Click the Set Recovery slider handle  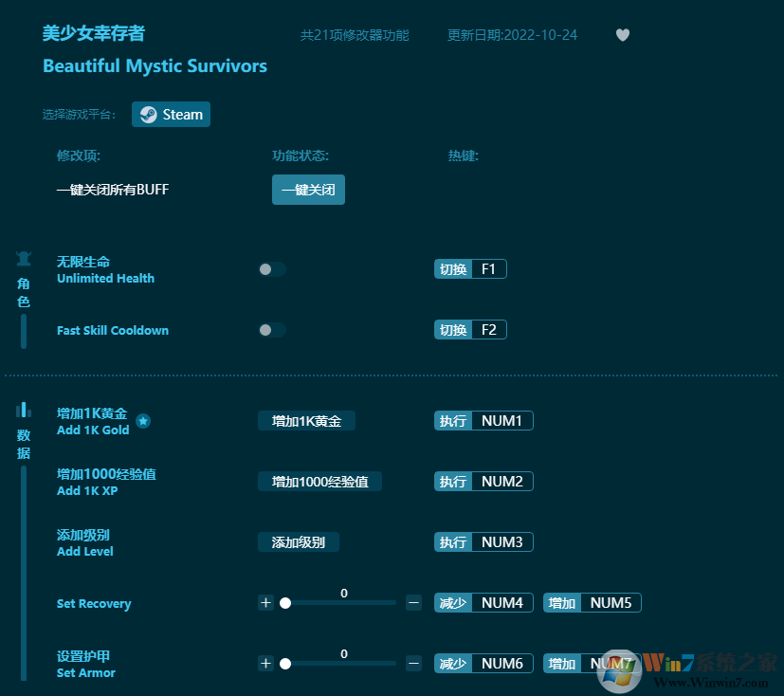pos(285,603)
